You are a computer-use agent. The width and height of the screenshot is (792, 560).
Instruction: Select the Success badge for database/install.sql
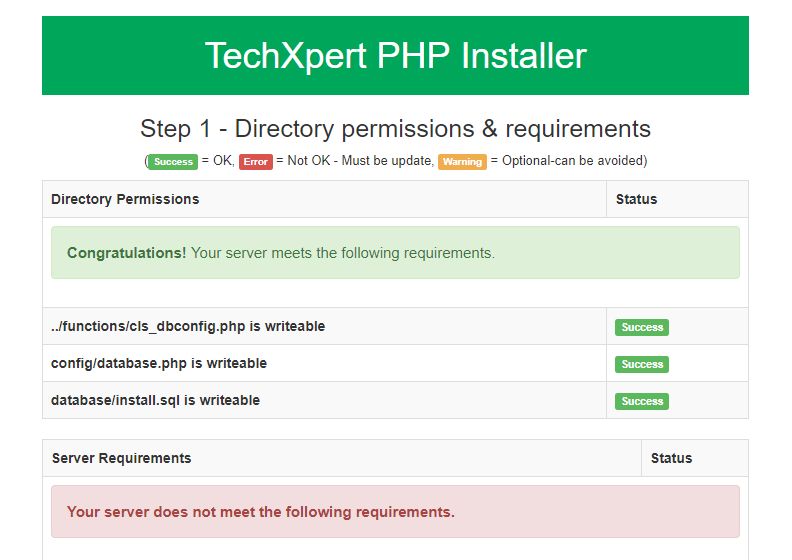point(642,401)
